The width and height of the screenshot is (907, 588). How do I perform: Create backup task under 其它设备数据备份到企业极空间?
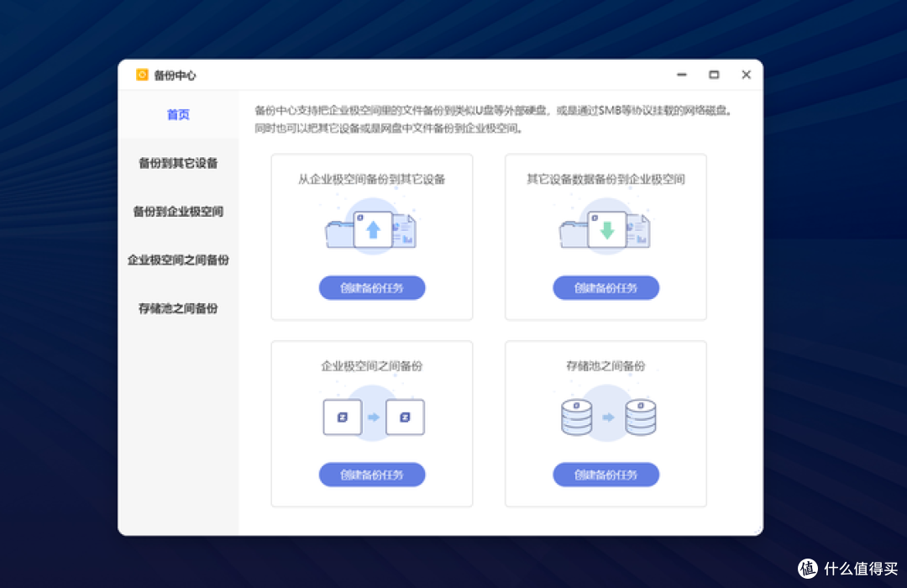pos(606,287)
